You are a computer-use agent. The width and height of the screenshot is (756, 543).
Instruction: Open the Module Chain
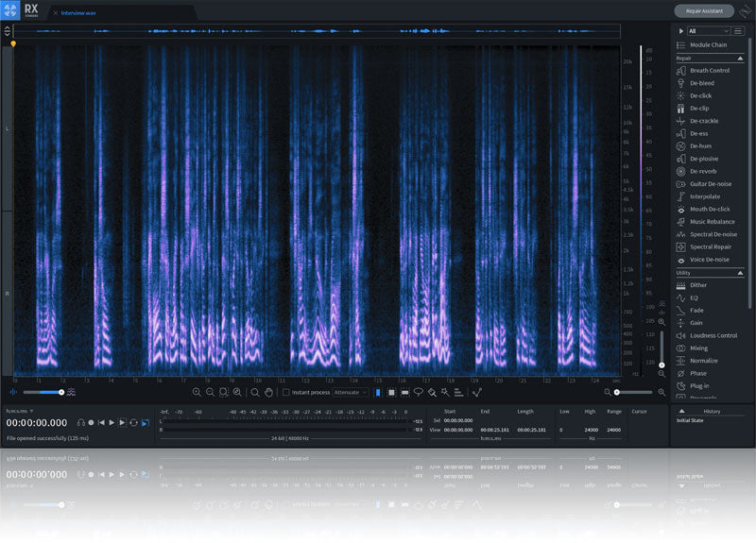pyautogui.click(x=701, y=44)
